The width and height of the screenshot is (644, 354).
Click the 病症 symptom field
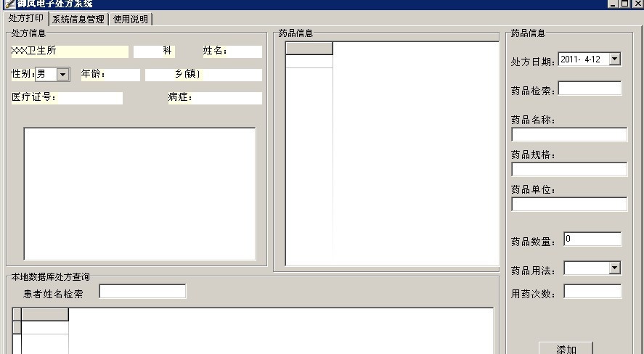[215, 98]
